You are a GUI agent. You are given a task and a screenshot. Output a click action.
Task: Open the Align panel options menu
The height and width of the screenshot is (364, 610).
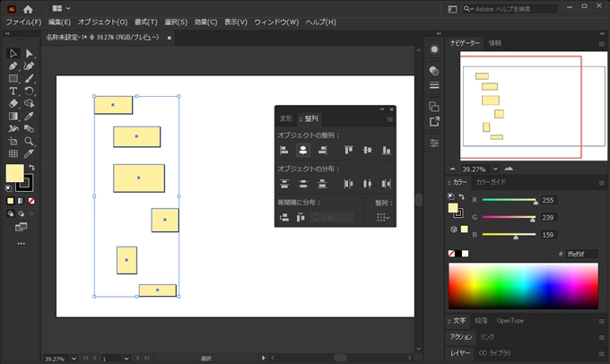click(390, 120)
